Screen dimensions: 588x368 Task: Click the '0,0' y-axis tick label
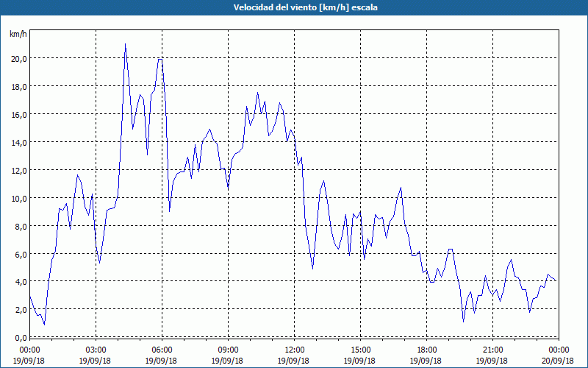pyautogui.click(x=21, y=338)
